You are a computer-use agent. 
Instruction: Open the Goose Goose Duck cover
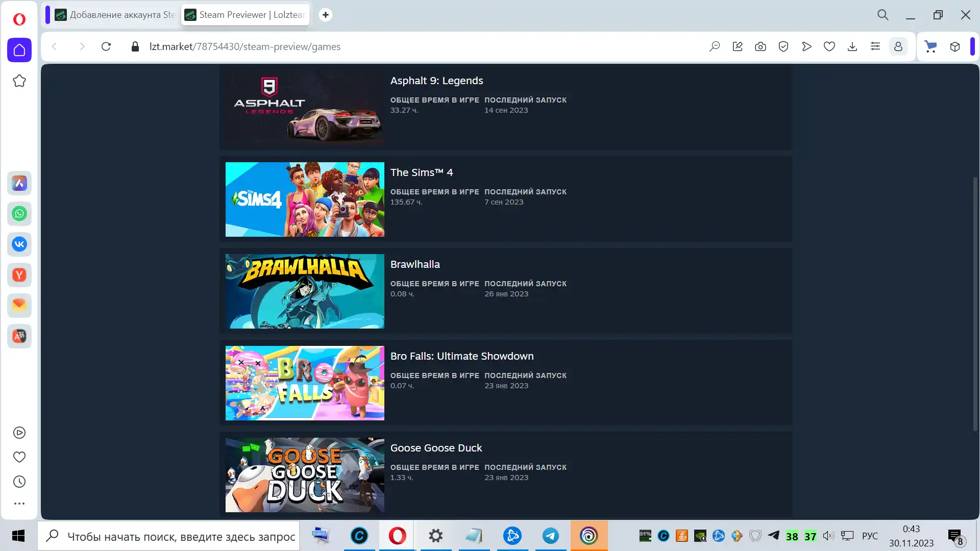tap(305, 475)
